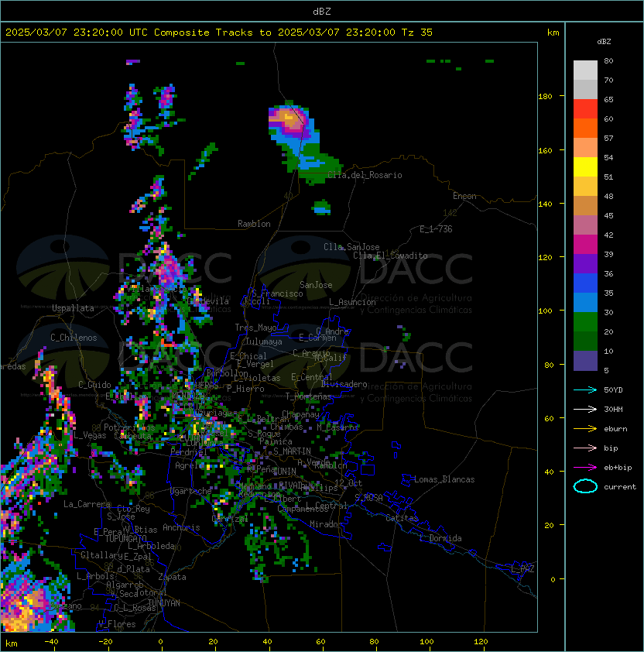Viewport: 644px width, 652px height.
Task: Click the magenta eb+bip arrow in legend
Action: pos(585,468)
